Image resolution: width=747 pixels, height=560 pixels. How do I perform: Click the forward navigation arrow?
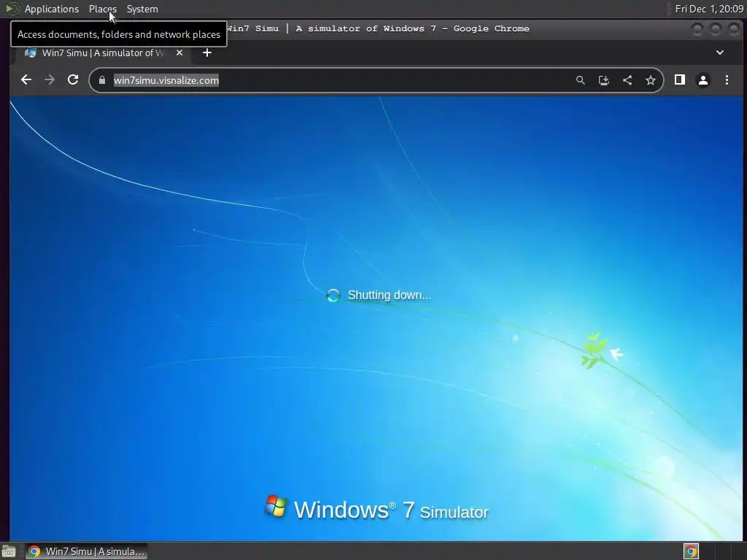tap(50, 80)
